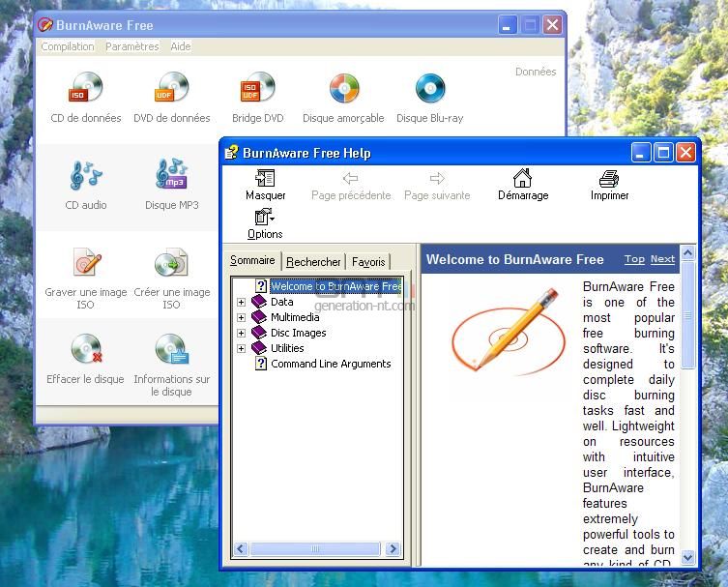Image resolution: width=728 pixels, height=587 pixels.
Task: Expand the Utilities tree node
Action: [x=241, y=348]
